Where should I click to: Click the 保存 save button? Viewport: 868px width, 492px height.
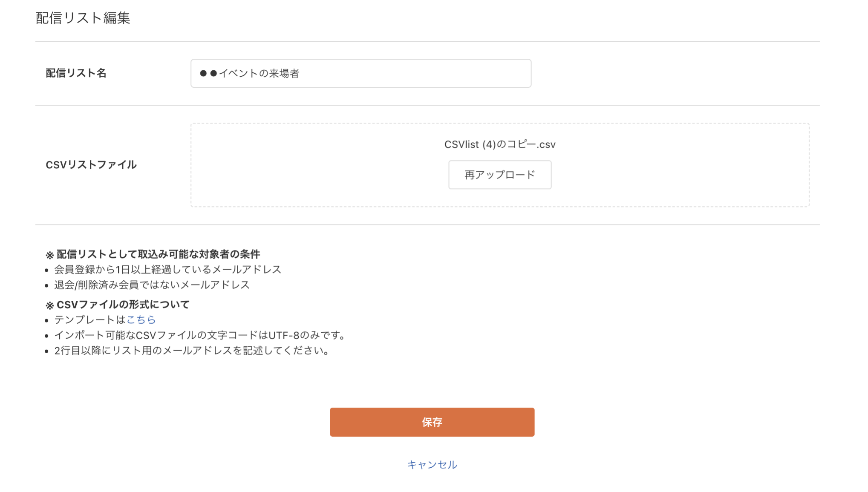point(432,422)
